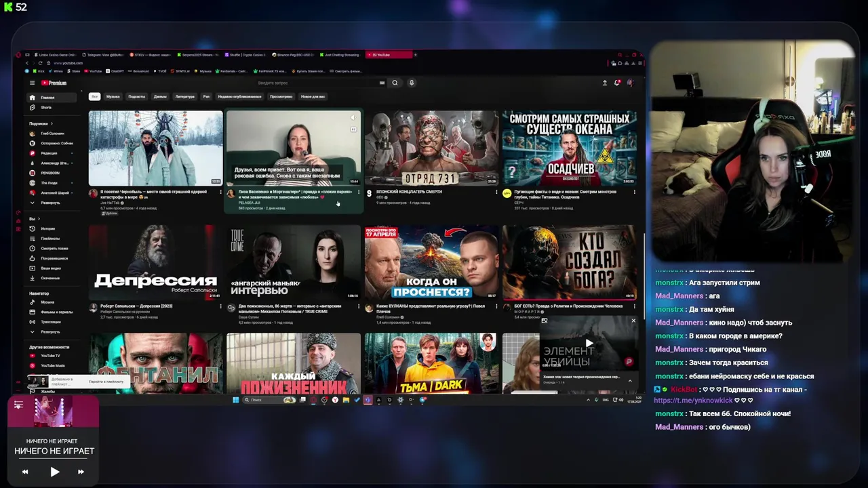Open YouTube Music in sidebar
This screenshot has width=868, height=488.
pyautogui.click(x=53, y=365)
